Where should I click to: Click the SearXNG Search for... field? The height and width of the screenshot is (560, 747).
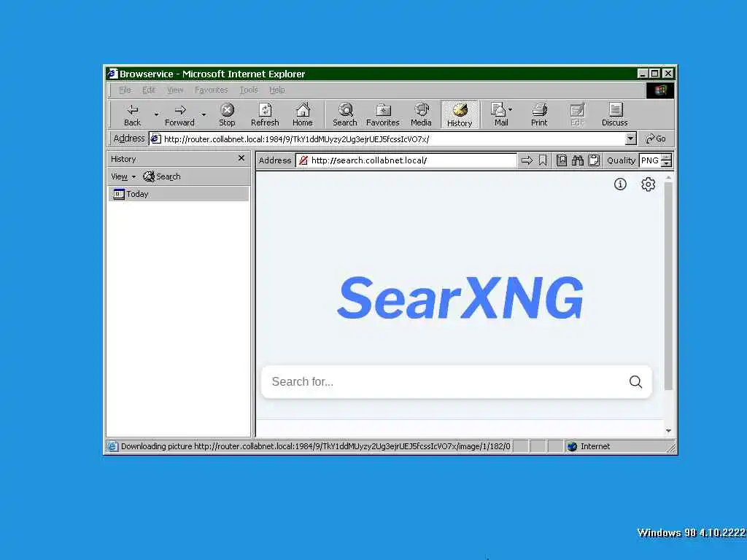[x=446, y=381]
